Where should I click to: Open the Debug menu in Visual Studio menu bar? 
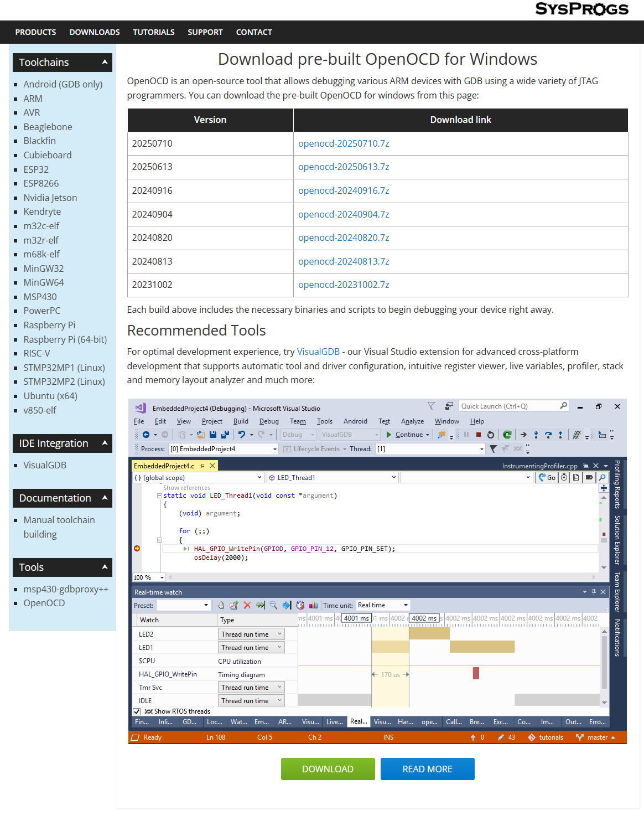tap(269, 421)
